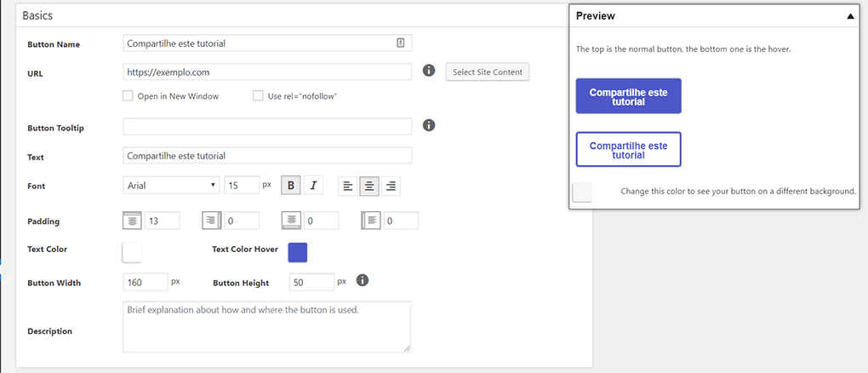Click the Button Width label
The image size is (868, 373).
point(54,283)
